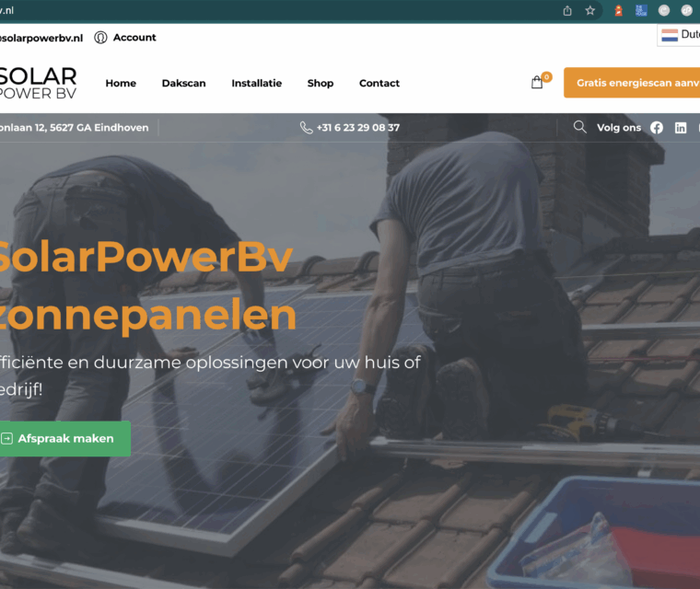
Task: Click the Solar Power BV logo
Action: [38, 83]
